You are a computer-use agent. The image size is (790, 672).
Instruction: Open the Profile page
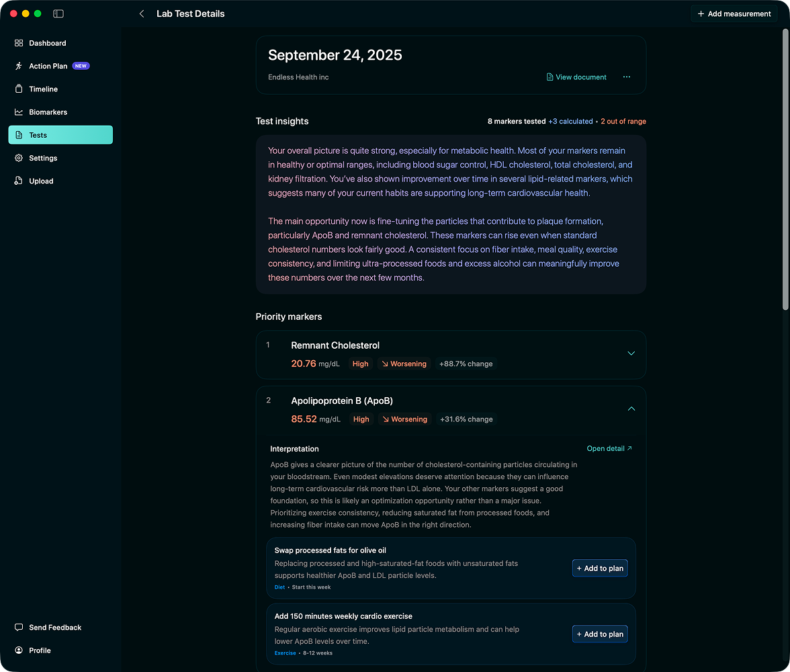click(x=60, y=650)
